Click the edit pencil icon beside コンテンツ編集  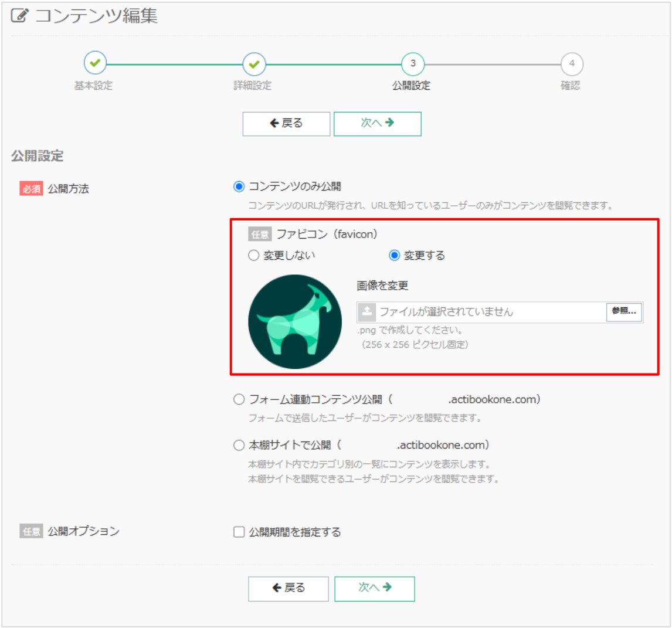point(20,16)
